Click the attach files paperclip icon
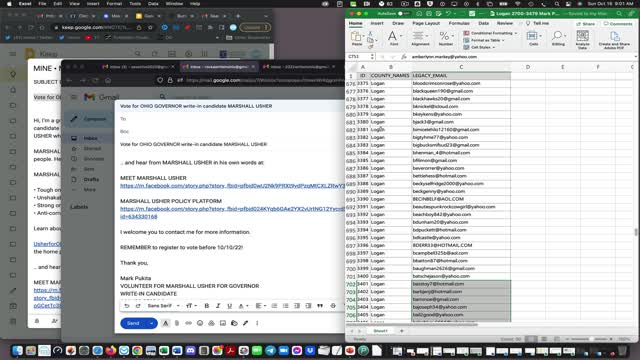 tap(177, 323)
